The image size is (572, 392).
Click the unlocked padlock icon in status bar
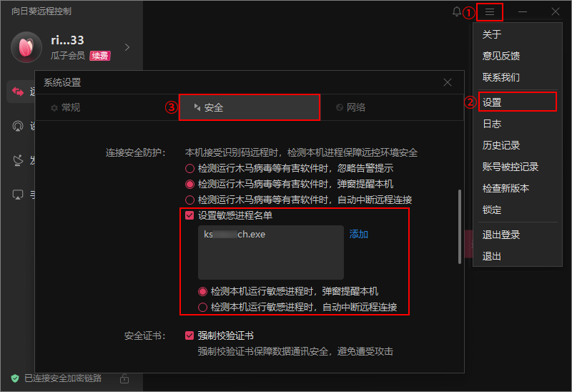coord(124,378)
